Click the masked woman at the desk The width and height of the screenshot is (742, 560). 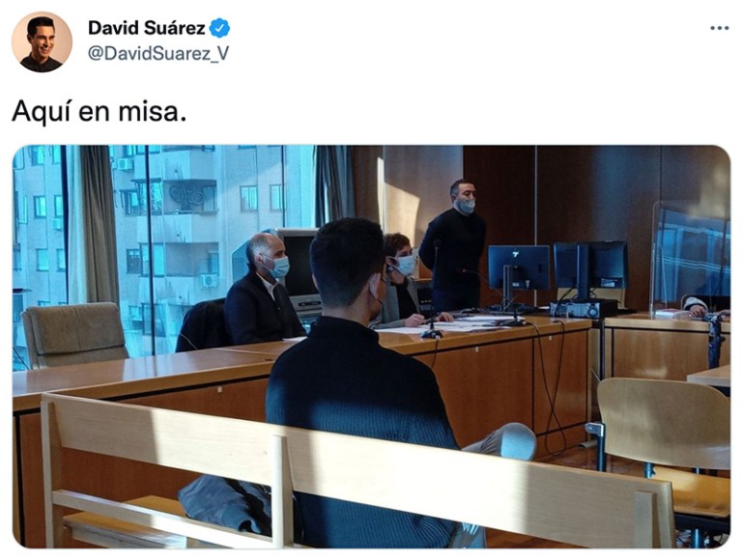pyautogui.click(x=403, y=281)
